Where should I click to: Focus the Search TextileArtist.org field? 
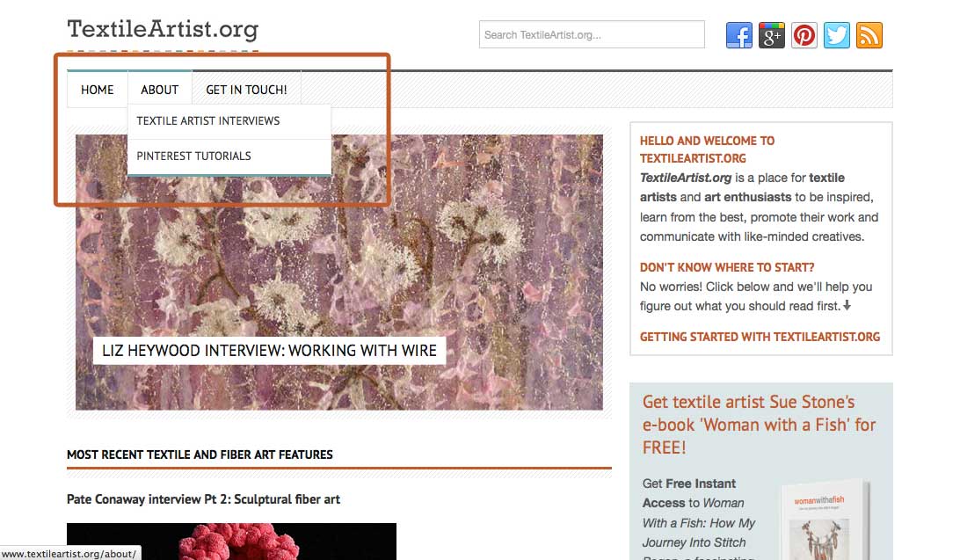(592, 34)
